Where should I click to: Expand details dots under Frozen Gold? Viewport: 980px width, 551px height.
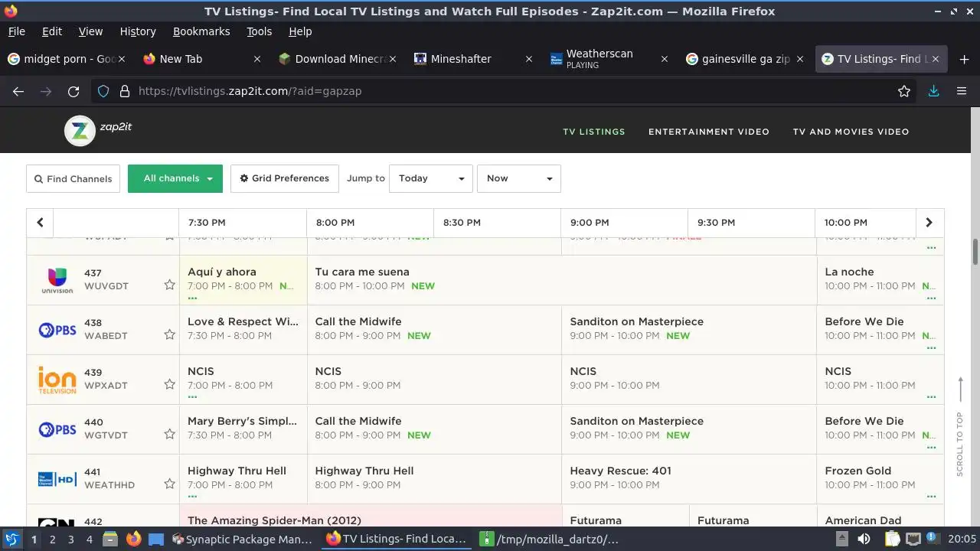pyautogui.click(x=931, y=497)
